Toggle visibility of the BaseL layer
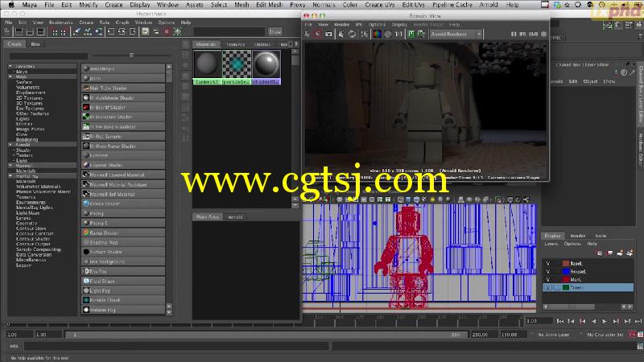The width and height of the screenshot is (644, 362). click(x=547, y=264)
